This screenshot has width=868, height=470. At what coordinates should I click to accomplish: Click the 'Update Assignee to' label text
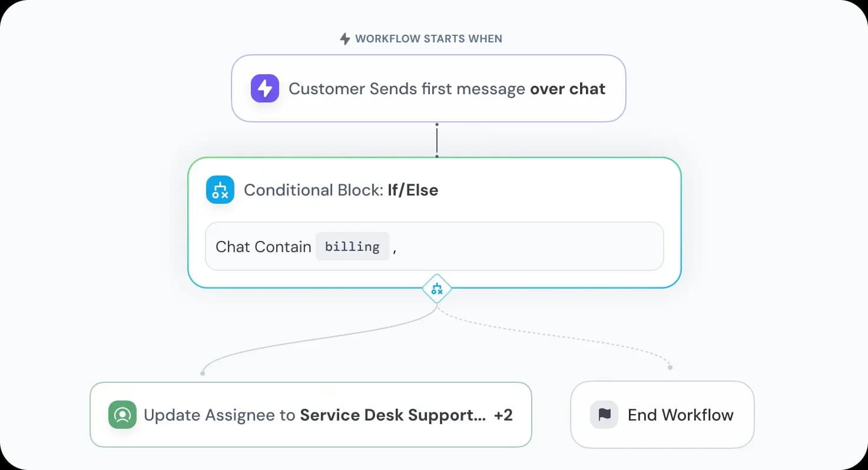click(x=220, y=415)
